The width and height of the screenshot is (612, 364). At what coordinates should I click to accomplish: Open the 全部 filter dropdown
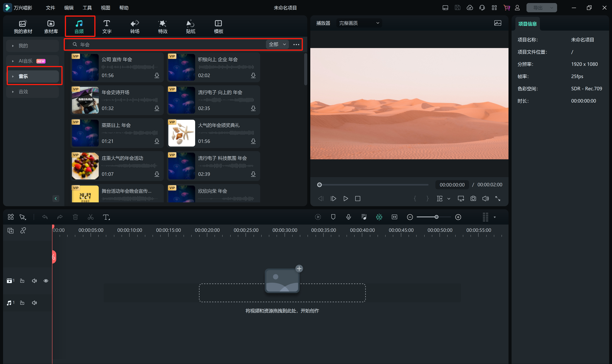pos(277,44)
